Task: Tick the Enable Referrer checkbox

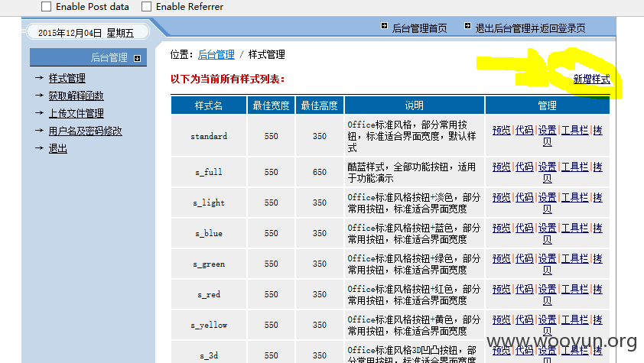Action: pyautogui.click(x=146, y=7)
